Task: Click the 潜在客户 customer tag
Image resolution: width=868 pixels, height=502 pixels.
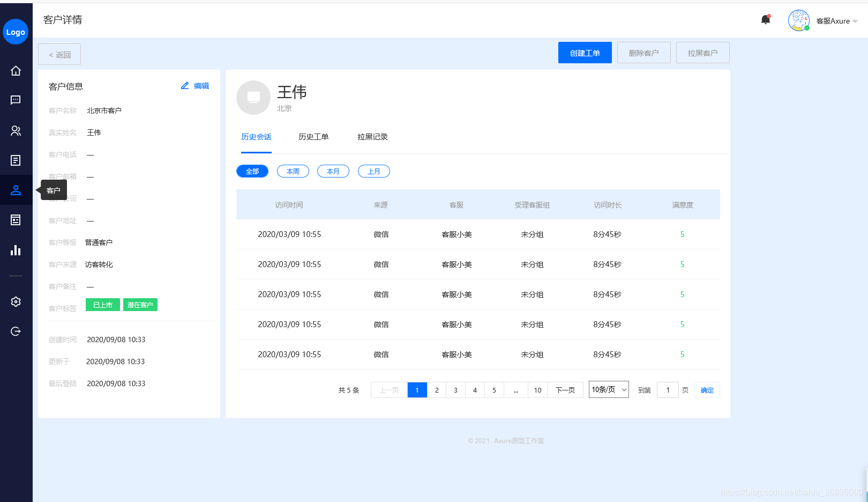Action: pyautogui.click(x=140, y=305)
